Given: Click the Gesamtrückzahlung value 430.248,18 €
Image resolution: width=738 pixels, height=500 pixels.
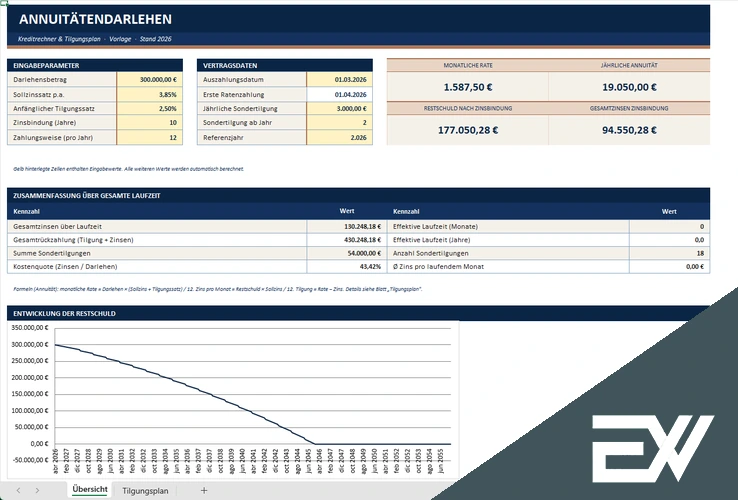Looking at the screenshot, I should (x=345, y=240).
